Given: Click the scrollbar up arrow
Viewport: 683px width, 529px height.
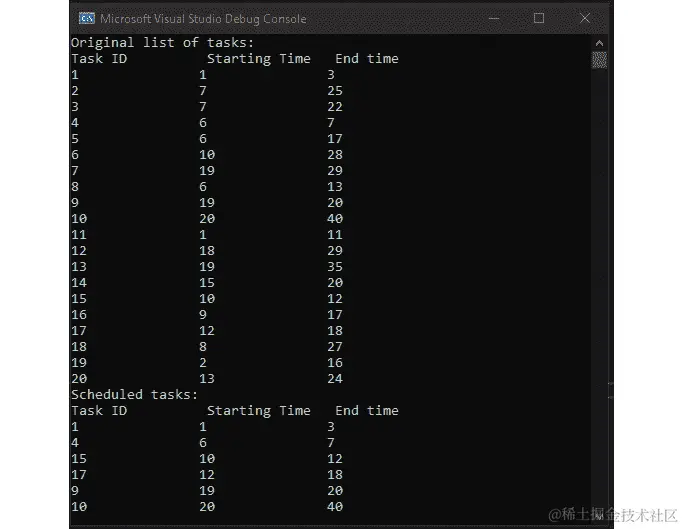Looking at the screenshot, I should pos(599,43).
